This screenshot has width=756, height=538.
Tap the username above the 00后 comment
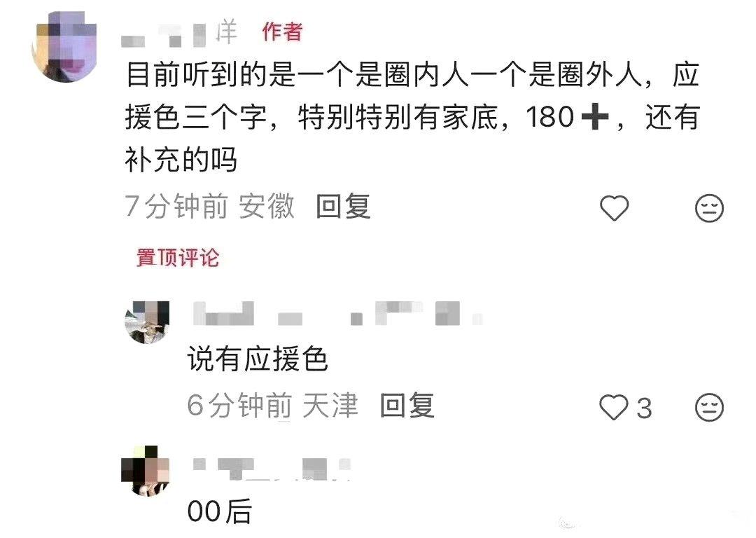[272, 469]
